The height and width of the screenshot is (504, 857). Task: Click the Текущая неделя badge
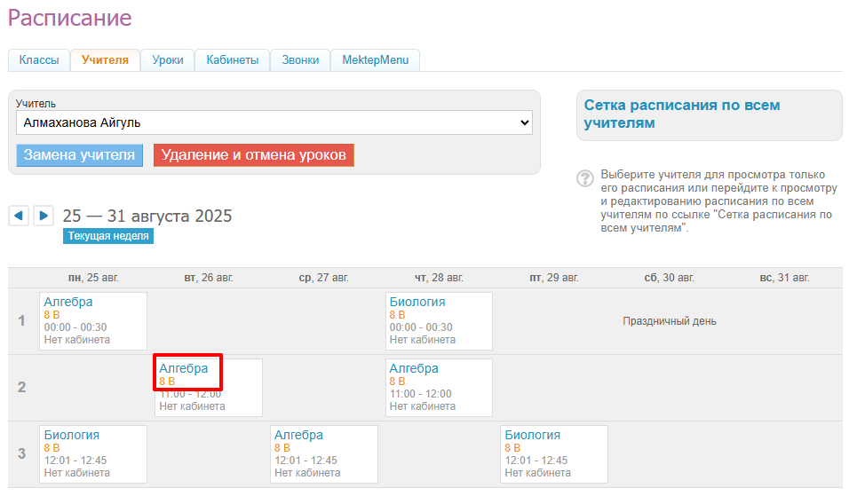[x=108, y=236]
